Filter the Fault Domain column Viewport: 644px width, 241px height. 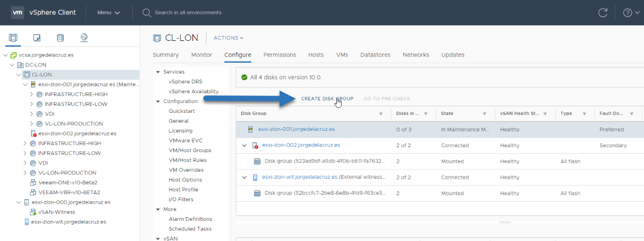(631, 113)
